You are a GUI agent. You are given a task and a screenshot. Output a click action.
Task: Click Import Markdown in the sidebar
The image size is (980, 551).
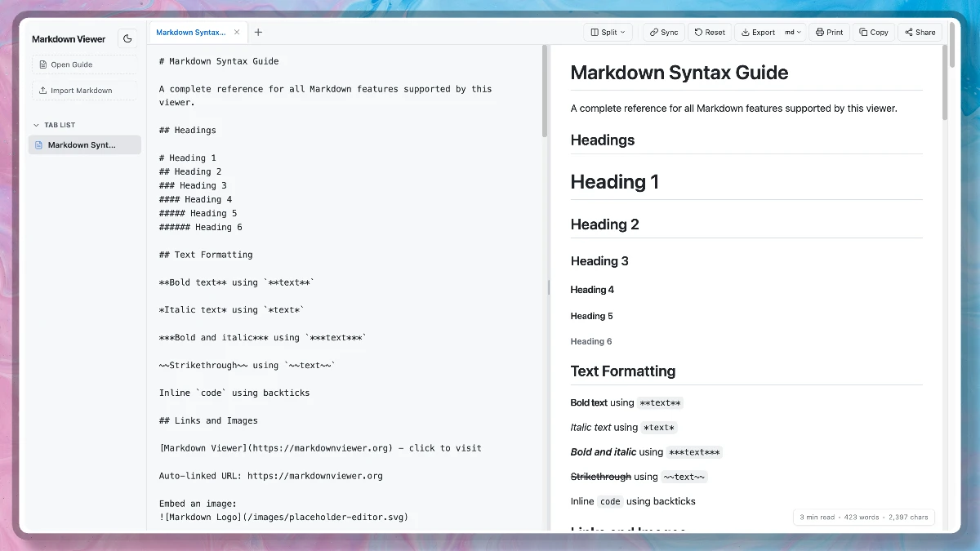pyautogui.click(x=84, y=91)
